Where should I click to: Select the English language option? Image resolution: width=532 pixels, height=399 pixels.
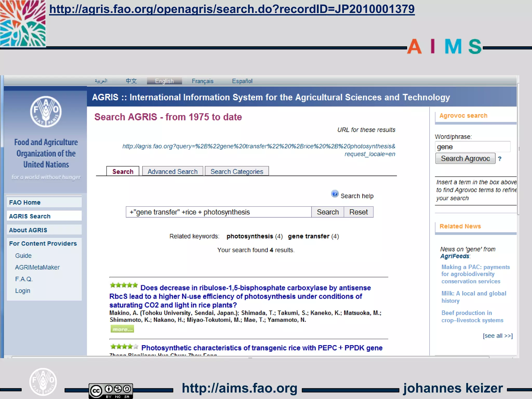pyautogui.click(x=164, y=81)
